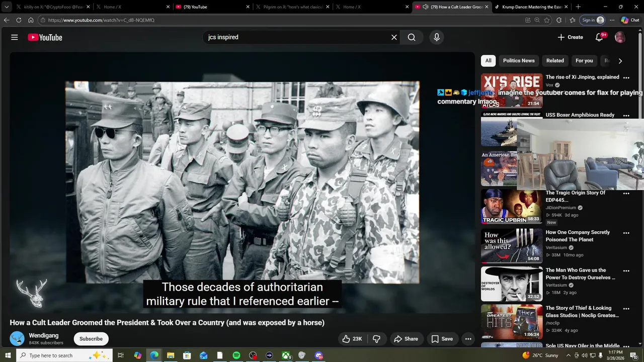
Task: Open more actions beside the Save button
Action: coord(468,339)
